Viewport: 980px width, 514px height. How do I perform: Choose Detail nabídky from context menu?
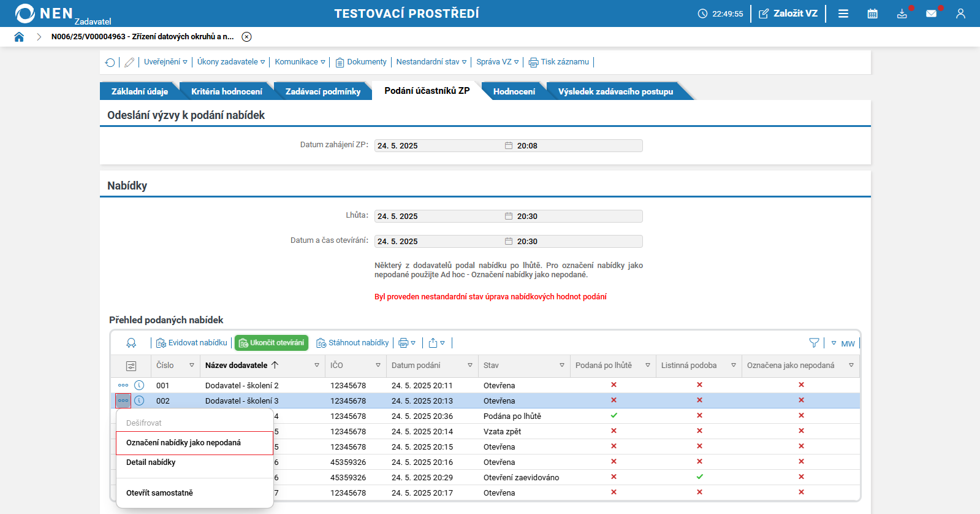[151, 462]
